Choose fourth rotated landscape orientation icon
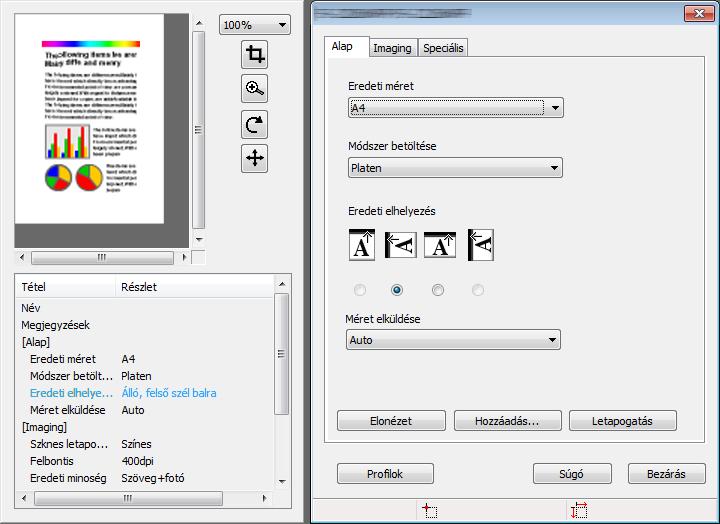The height and width of the screenshot is (524, 720). 481,245
